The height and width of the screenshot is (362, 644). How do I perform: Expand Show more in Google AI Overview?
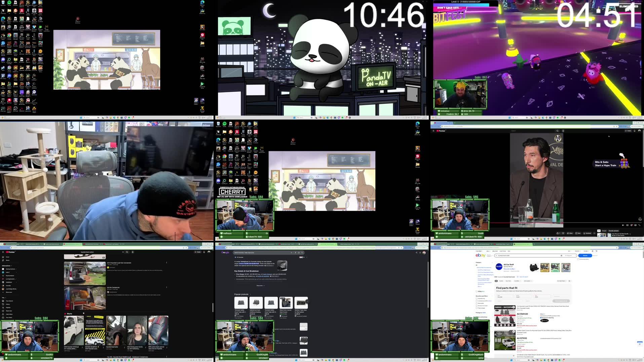click(x=261, y=286)
